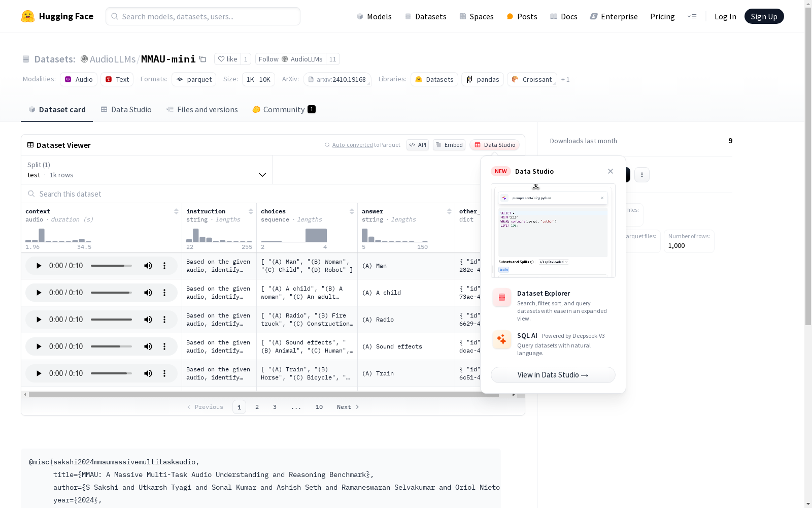Sort by the choices column
The width and height of the screenshot is (812, 508).
tap(352, 211)
